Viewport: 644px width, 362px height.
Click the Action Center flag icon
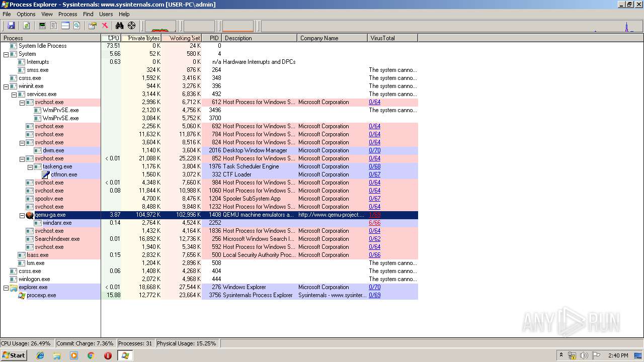tap(597, 355)
